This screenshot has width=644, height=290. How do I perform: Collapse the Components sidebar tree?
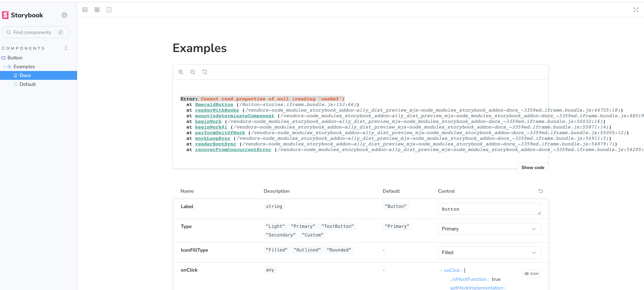pyautogui.click(x=65, y=48)
